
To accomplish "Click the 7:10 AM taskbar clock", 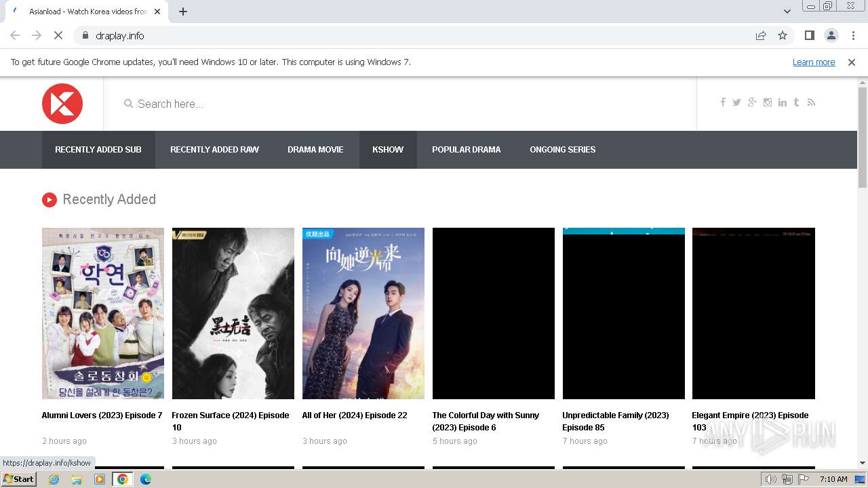I will 833,479.
